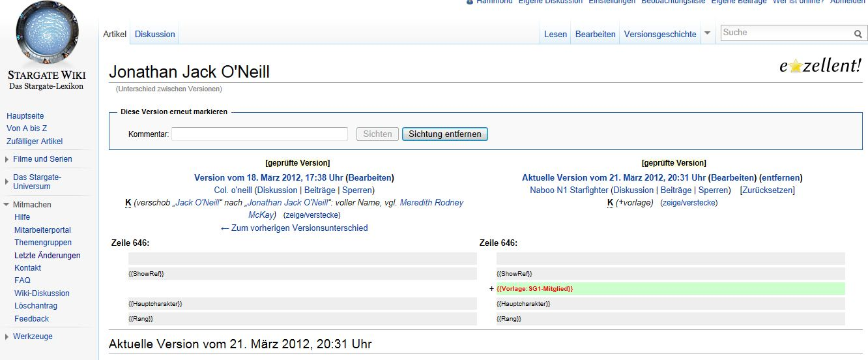Select the Bearbeiten tab
Screen dimensions: 868x360
[x=595, y=34]
